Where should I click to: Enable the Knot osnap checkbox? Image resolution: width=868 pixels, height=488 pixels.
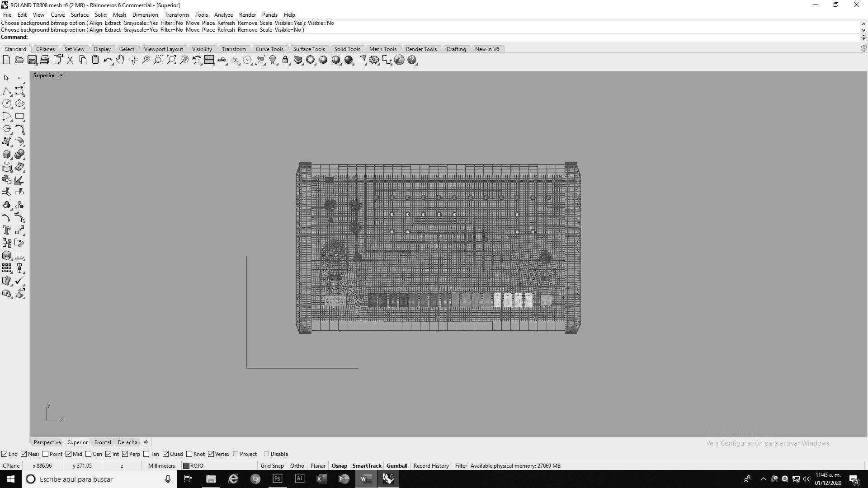[x=189, y=454]
